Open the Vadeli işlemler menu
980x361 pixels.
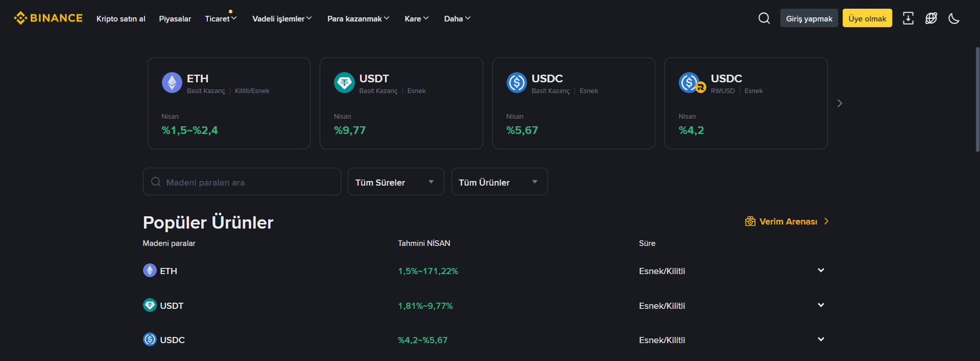click(x=281, y=19)
